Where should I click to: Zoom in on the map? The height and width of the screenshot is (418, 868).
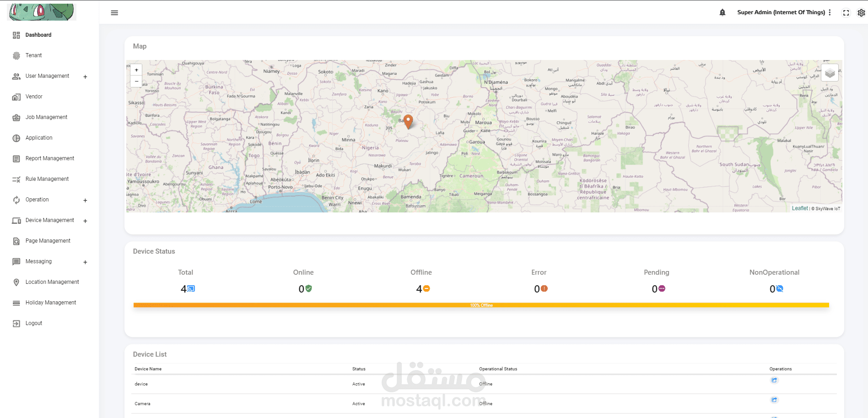pos(136,70)
